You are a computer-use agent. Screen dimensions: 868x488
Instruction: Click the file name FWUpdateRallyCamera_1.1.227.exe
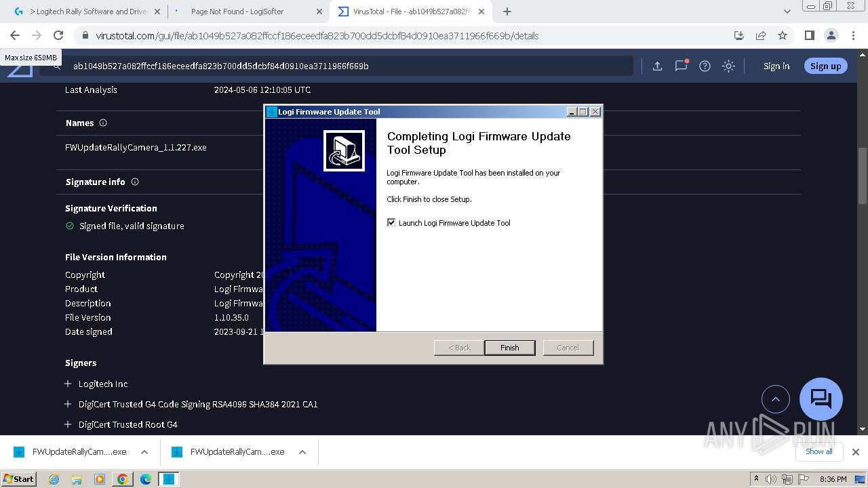[136, 147]
